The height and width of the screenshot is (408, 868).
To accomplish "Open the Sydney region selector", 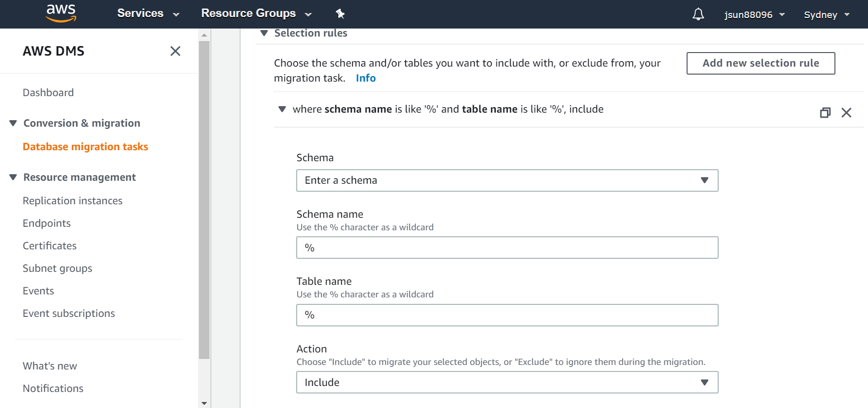I will (826, 15).
